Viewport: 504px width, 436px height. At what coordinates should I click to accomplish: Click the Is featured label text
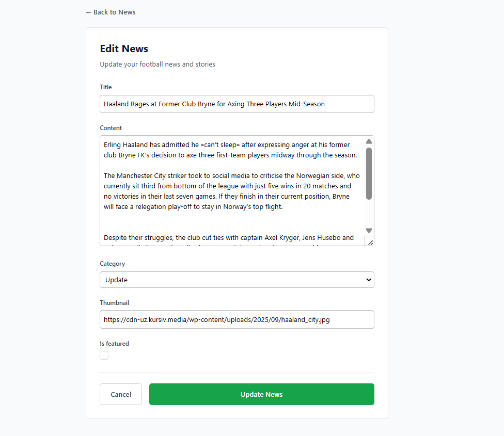114,344
